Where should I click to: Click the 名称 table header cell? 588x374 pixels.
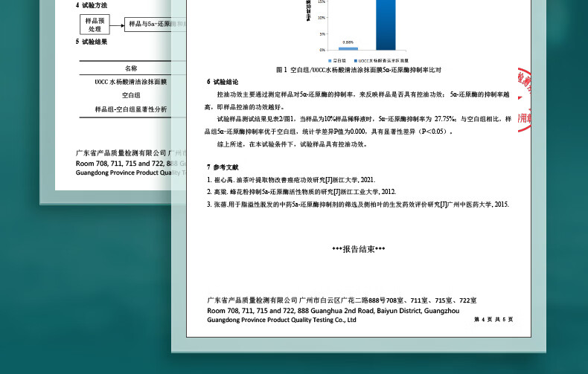point(130,68)
